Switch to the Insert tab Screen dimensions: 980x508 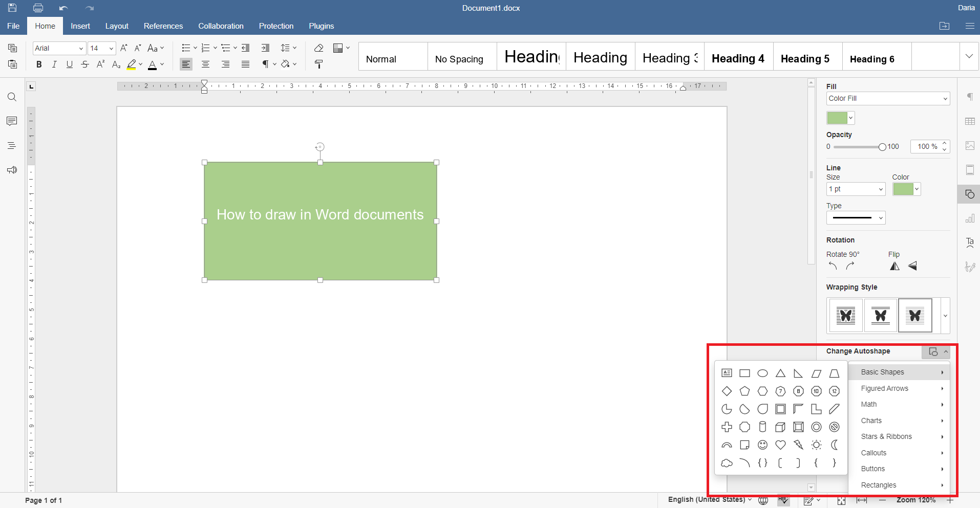(80, 26)
